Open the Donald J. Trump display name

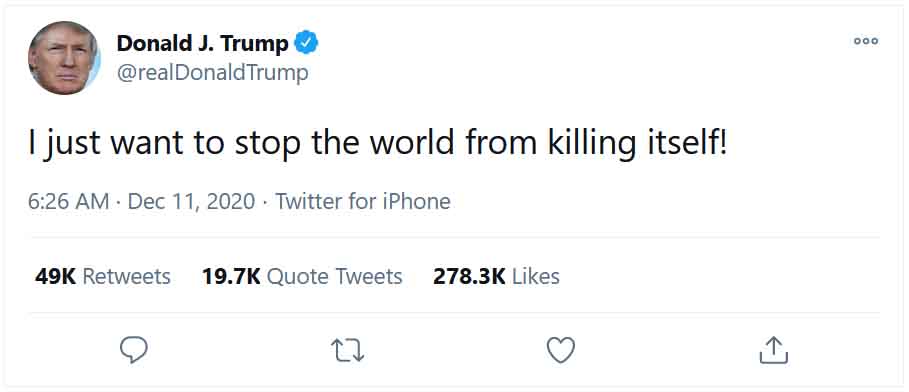202,43
